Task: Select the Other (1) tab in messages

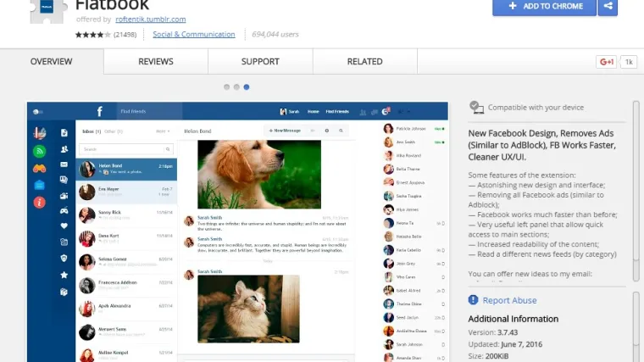Action: coord(114,131)
